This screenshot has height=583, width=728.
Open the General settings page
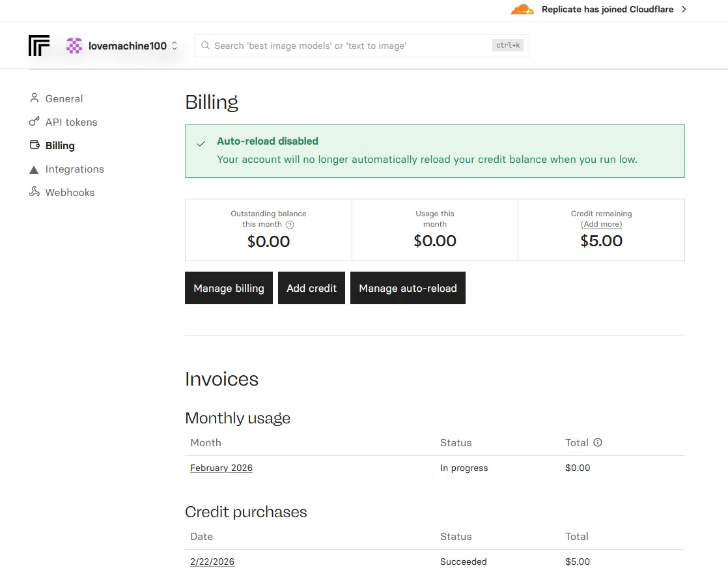click(x=64, y=98)
